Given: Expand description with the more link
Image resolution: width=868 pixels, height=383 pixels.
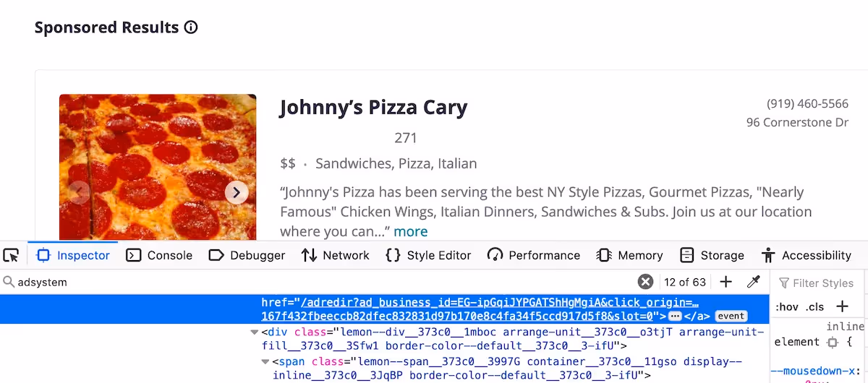Looking at the screenshot, I should [x=411, y=231].
